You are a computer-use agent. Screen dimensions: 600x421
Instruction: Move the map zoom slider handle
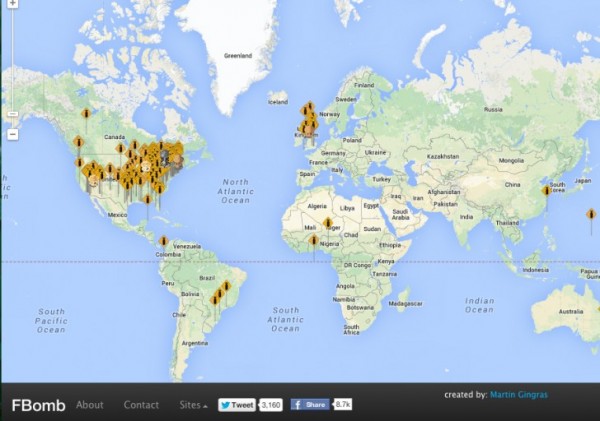tap(13, 114)
